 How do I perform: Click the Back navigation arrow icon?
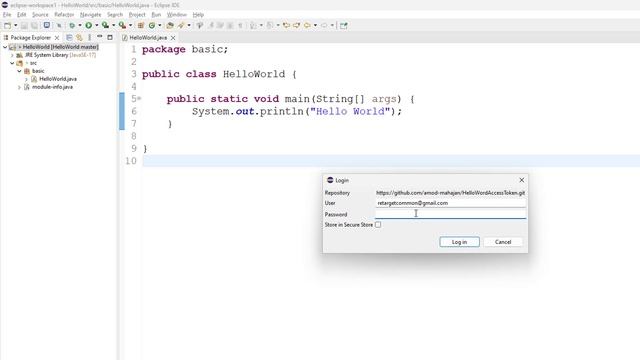point(307,25)
